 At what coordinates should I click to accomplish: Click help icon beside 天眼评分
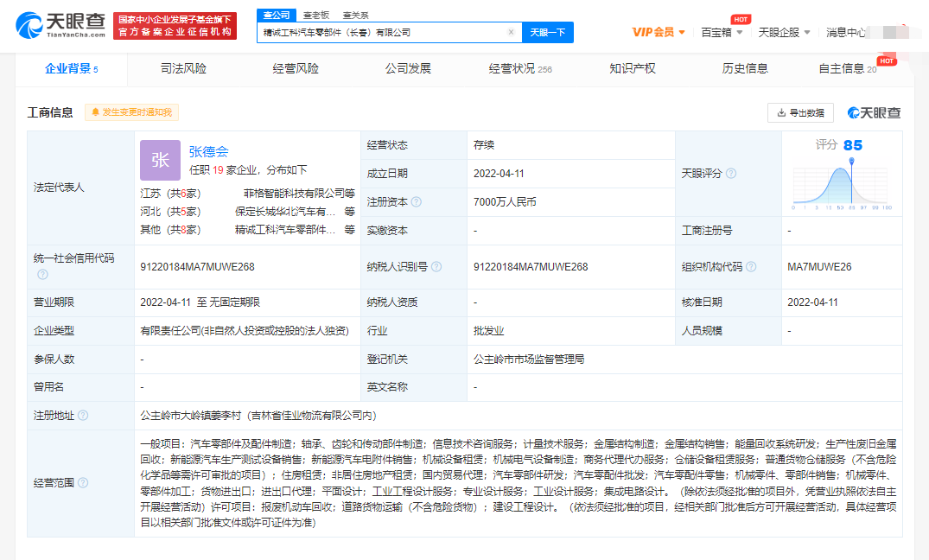click(731, 173)
